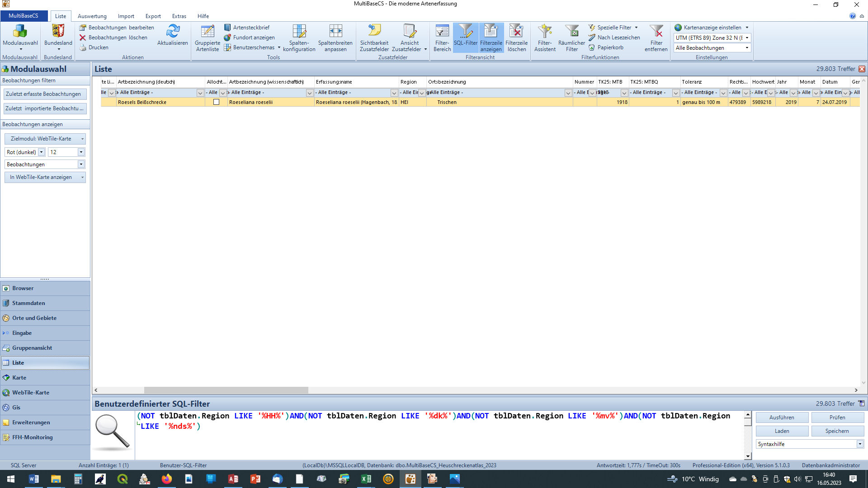Screen dimensions: 868x488
Task: Click the Speichern button
Action: tap(837, 431)
